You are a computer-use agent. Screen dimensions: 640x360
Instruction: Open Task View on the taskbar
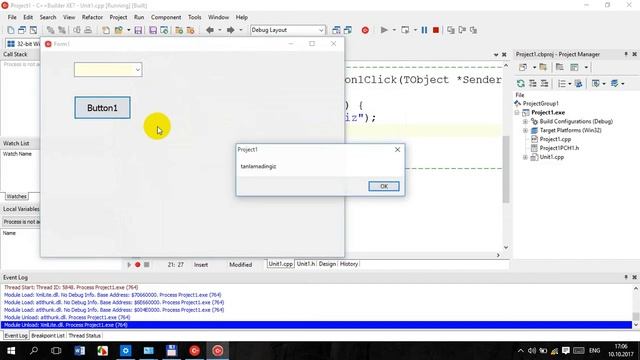(x=56, y=351)
